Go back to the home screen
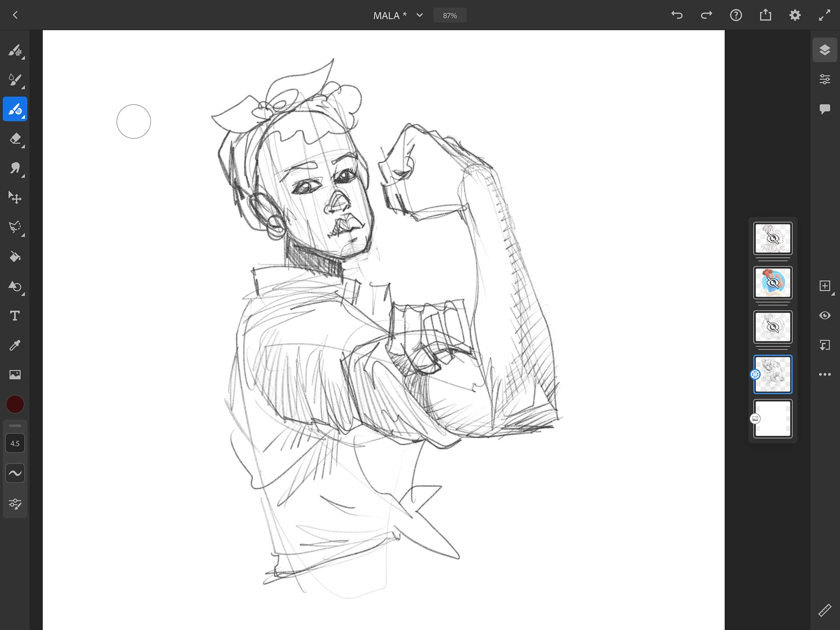This screenshot has width=840, height=630. 15,15
